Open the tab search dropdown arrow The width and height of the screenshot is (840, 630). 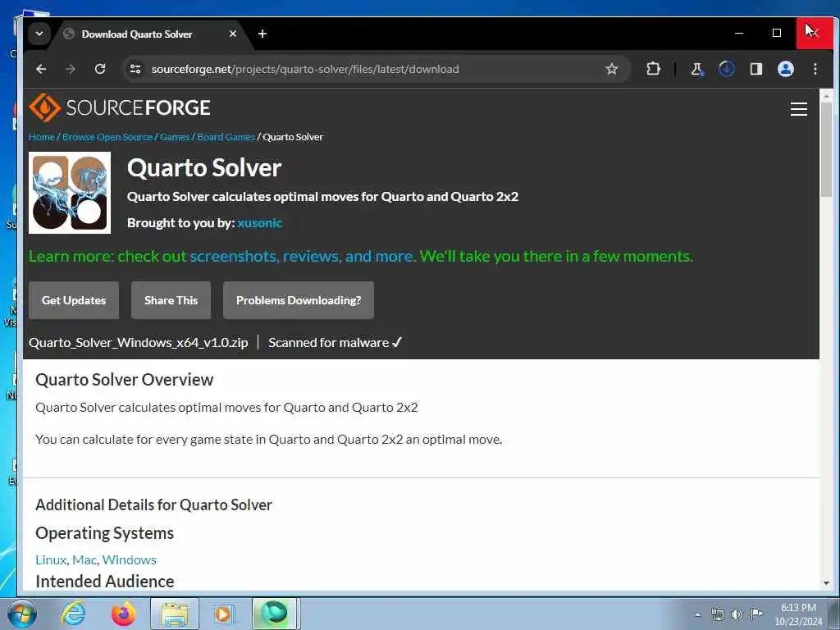pyautogui.click(x=39, y=33)
